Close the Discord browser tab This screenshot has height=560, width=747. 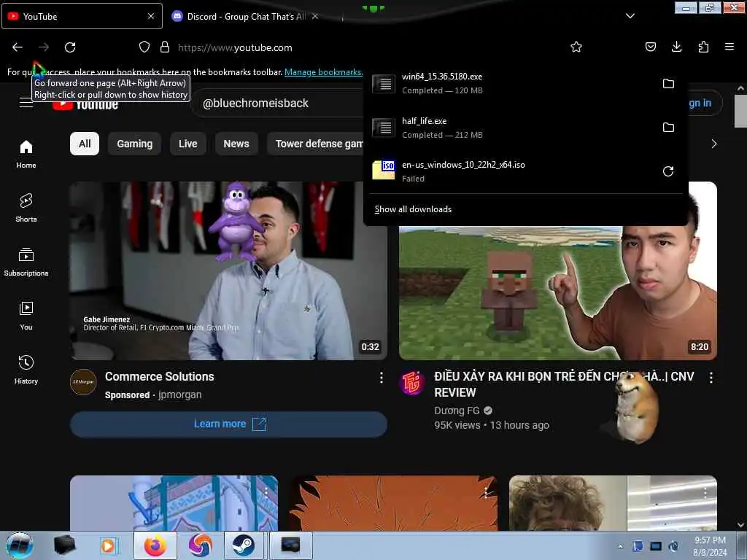315,16
